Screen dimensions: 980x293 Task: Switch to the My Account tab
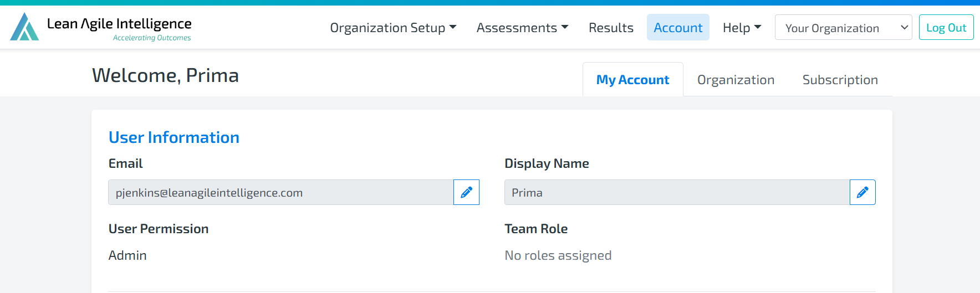(632, 80)
